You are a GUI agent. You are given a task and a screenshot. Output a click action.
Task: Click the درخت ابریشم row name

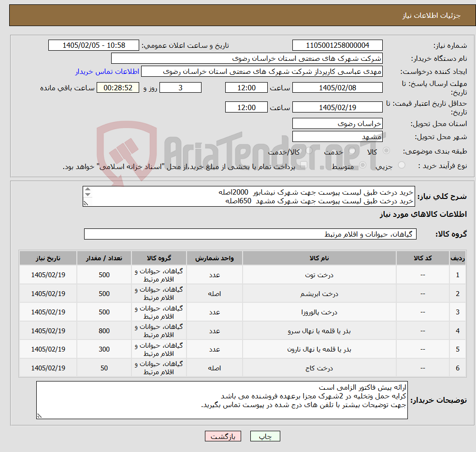pyautogui.click(x=319, y=294)
